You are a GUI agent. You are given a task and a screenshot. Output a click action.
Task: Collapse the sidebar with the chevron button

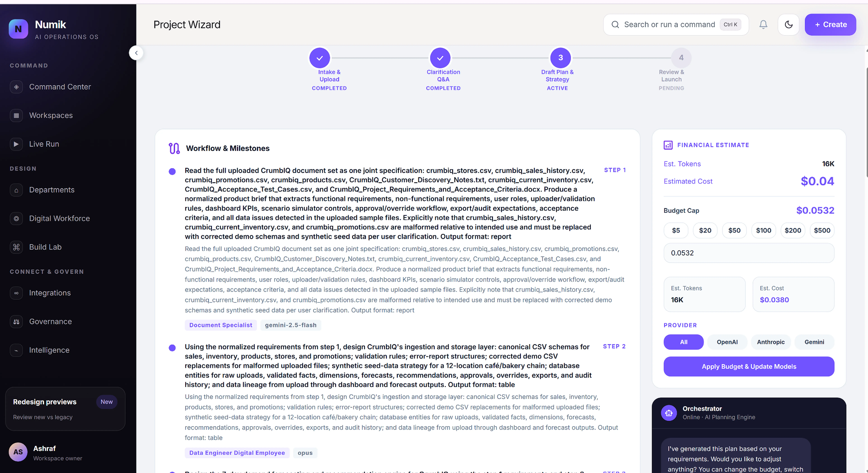[136, 53]
